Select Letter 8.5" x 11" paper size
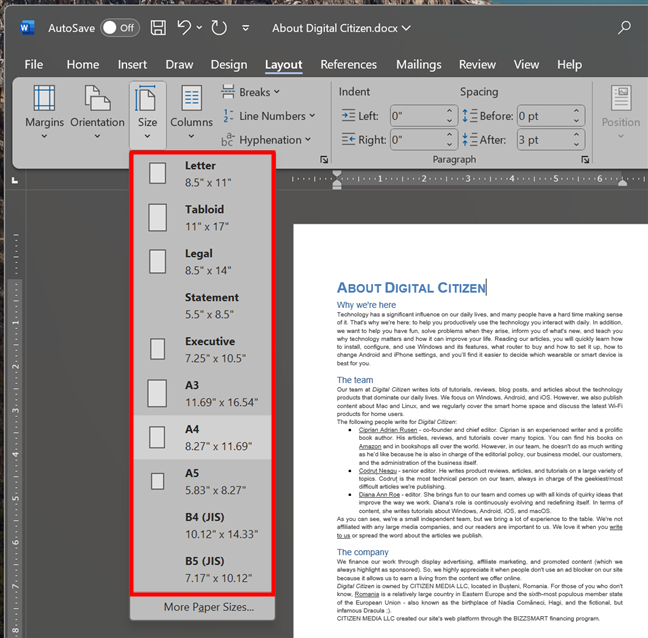 [202, 174]
